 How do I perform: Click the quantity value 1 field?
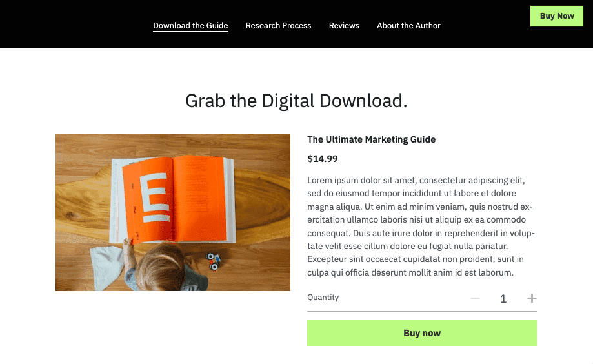[x=503, y=299]
